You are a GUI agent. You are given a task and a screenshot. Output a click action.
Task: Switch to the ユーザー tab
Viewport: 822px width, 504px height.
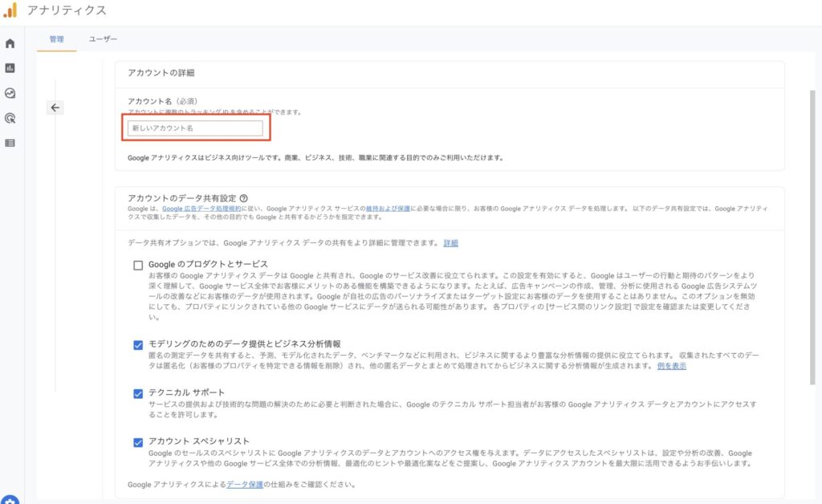pyautogui.click(x=103, y=39)
